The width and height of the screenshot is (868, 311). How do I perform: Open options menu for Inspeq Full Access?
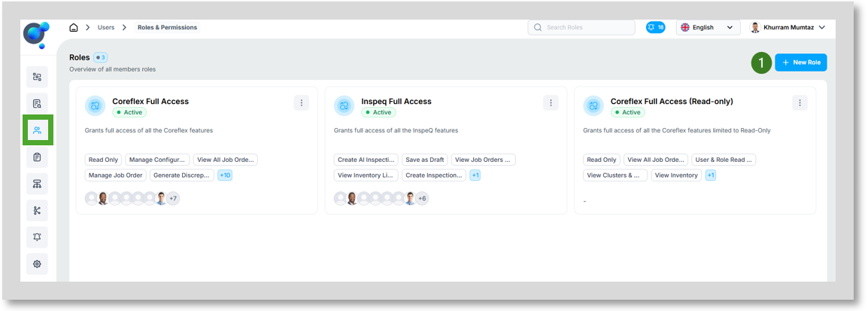point(551,102)
